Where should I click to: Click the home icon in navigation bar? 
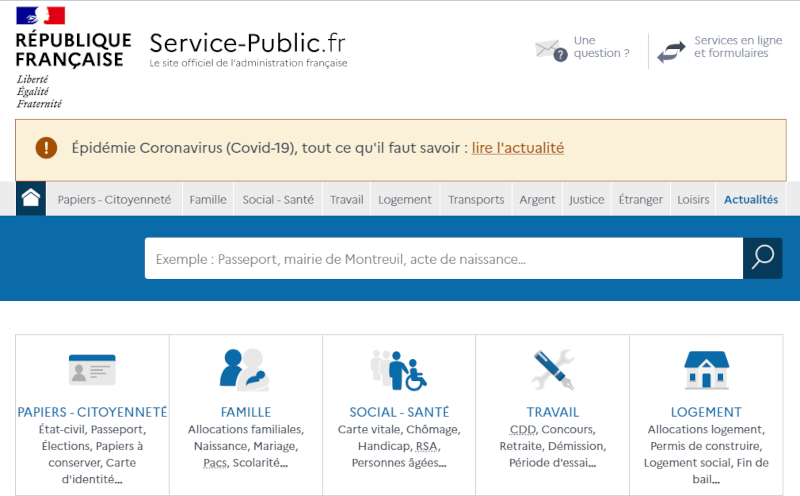(31, 199)
